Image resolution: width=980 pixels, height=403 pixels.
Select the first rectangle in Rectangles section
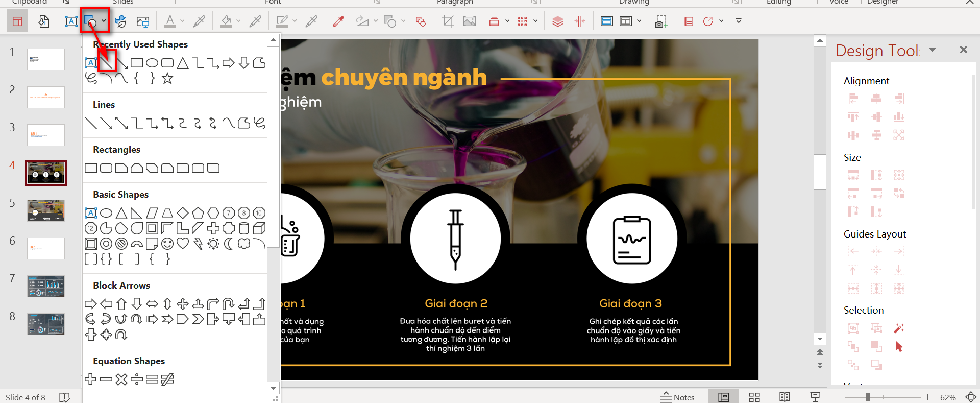pos(91,168)
